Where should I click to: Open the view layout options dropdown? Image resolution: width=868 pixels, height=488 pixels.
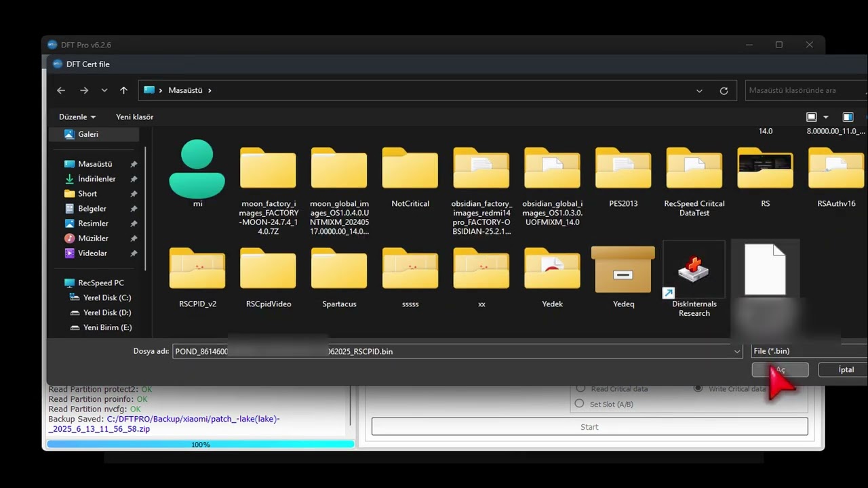(825, 117)
